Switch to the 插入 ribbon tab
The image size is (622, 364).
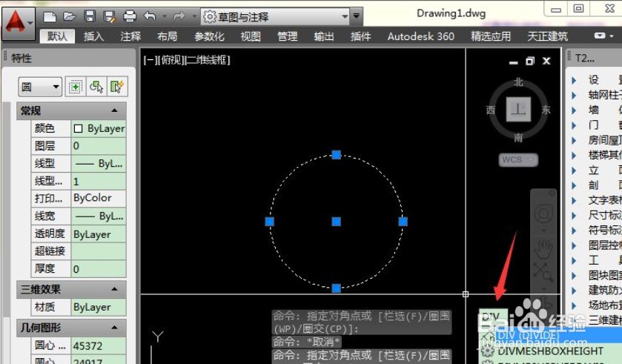tap(94, 36)
